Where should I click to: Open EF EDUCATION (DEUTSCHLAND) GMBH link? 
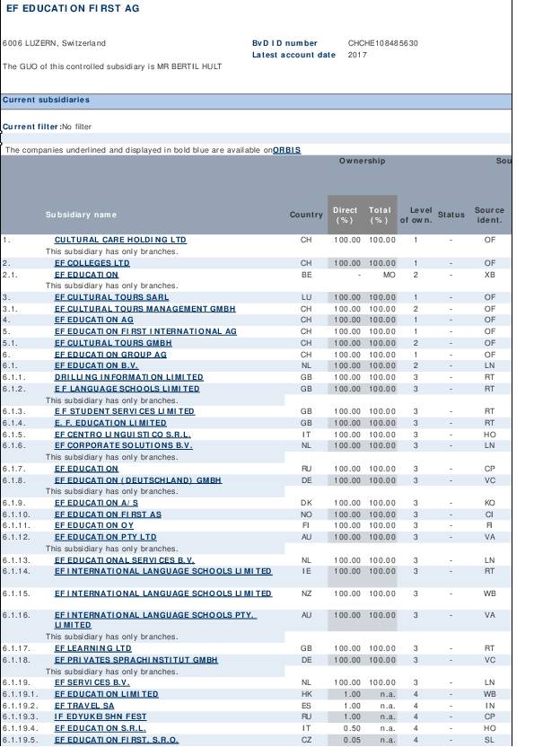tap(138, 480)
